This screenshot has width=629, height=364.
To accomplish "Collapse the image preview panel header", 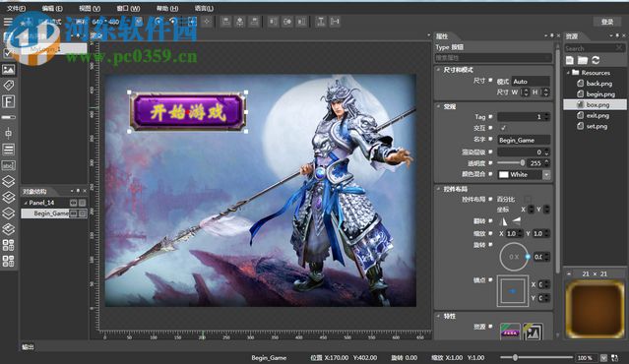I will click(569, 273).
